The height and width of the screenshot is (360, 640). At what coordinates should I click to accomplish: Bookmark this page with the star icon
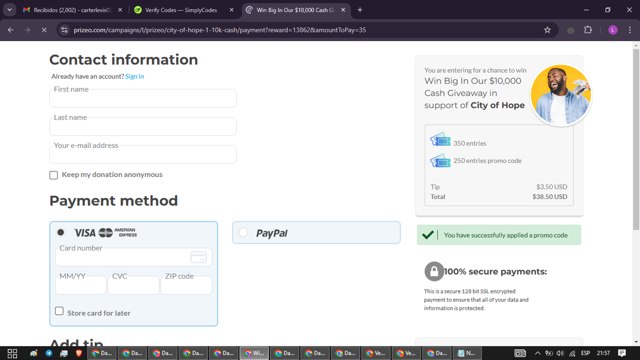point(547,30)
